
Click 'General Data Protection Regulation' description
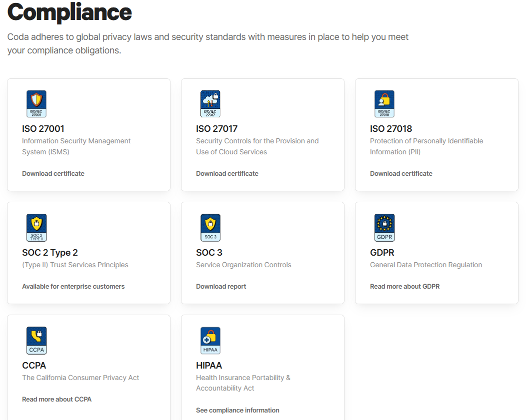pyautogui.click(x=426, y=265)
